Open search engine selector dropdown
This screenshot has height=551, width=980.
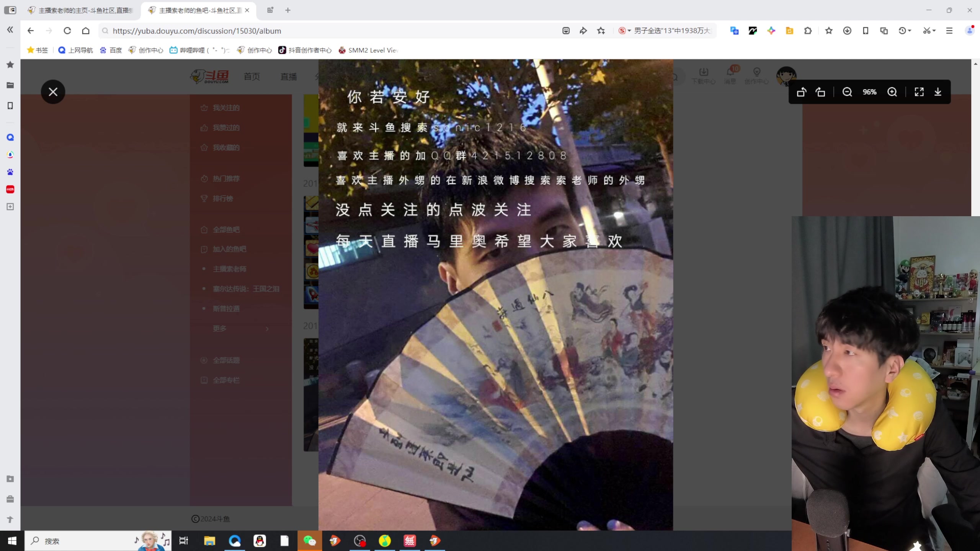point(624,31)
